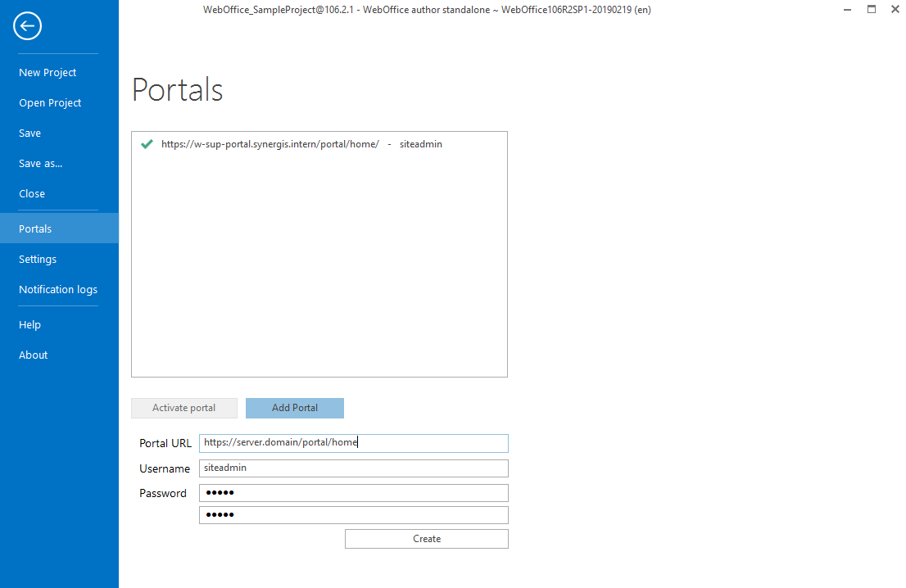This screenshot has height=588, width=906.
Task: Click the first Password field
Action: 353,492
